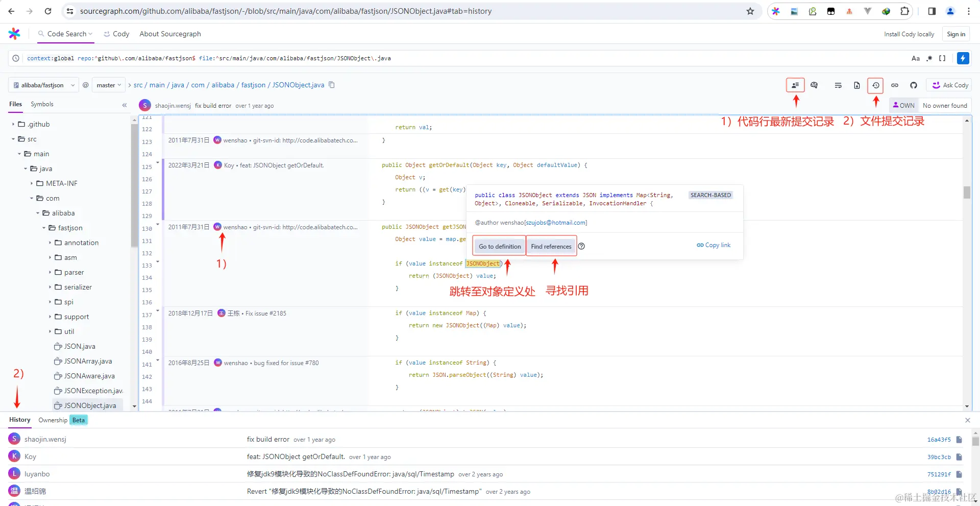Toggle line wrap for the code view

[x=838, y=85]
